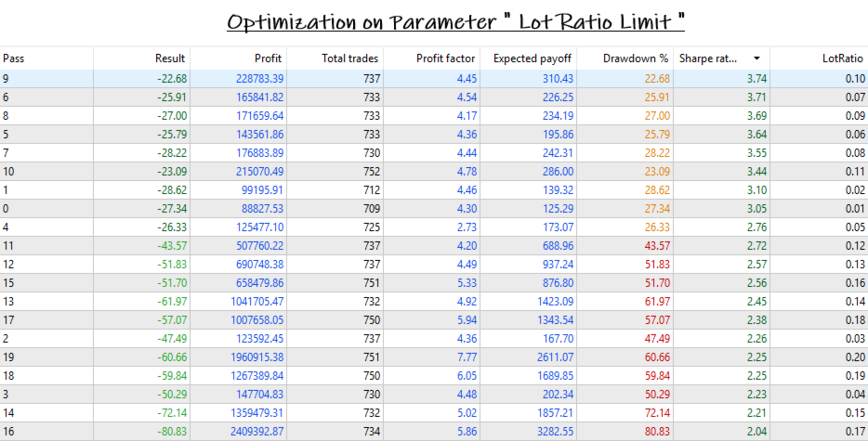
Task: Click profit value 176883.89
Action: click(x=259, y=152)
